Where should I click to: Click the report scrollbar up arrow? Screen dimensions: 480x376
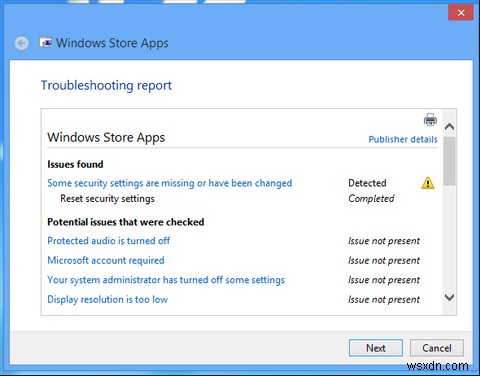(x=450, y=127)
